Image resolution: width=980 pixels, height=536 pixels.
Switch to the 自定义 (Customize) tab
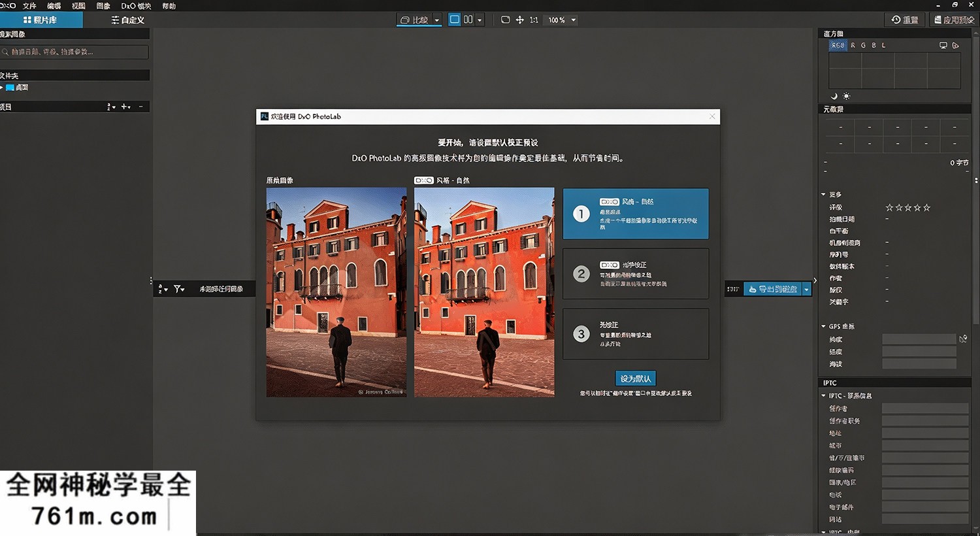[127, 20]
